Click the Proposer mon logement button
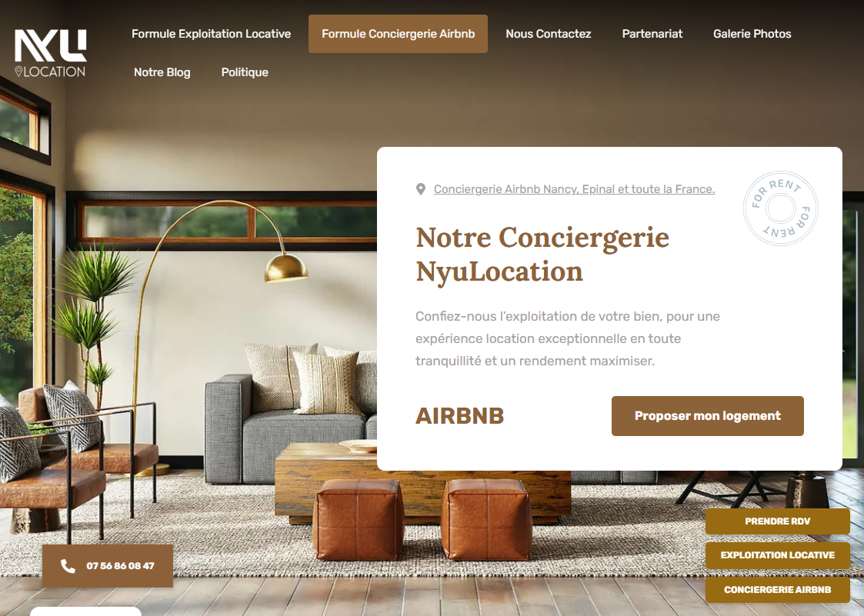Screen dimensions: 864x616 [x=708, y=416]
